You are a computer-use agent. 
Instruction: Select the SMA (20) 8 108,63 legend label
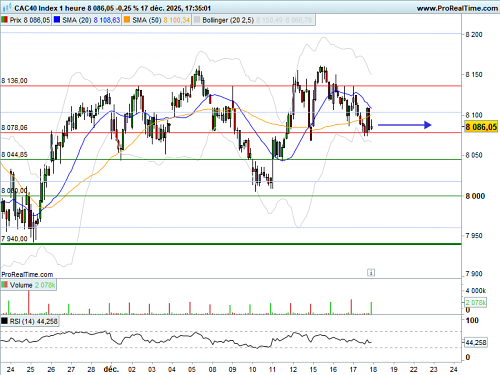[91, 20]
